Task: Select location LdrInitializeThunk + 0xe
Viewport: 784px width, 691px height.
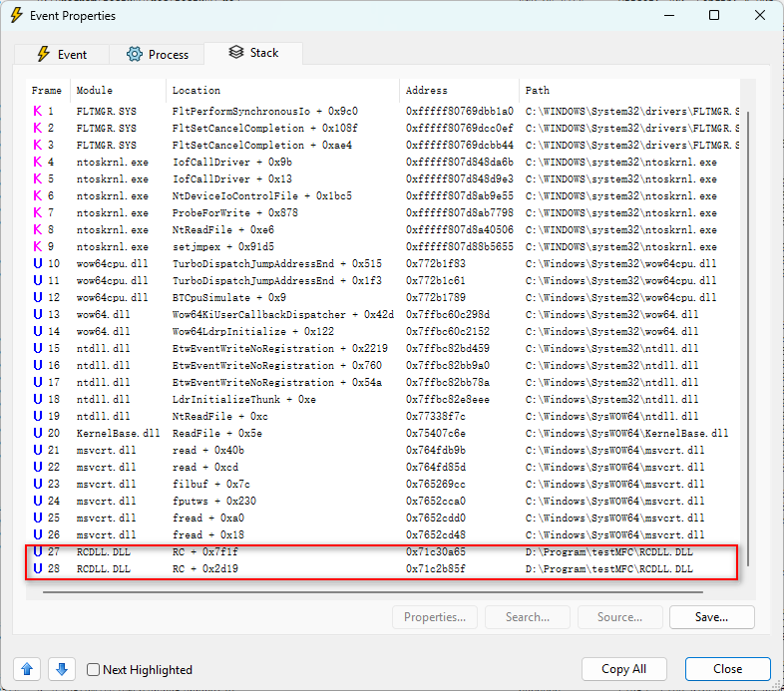Action: 244,399
